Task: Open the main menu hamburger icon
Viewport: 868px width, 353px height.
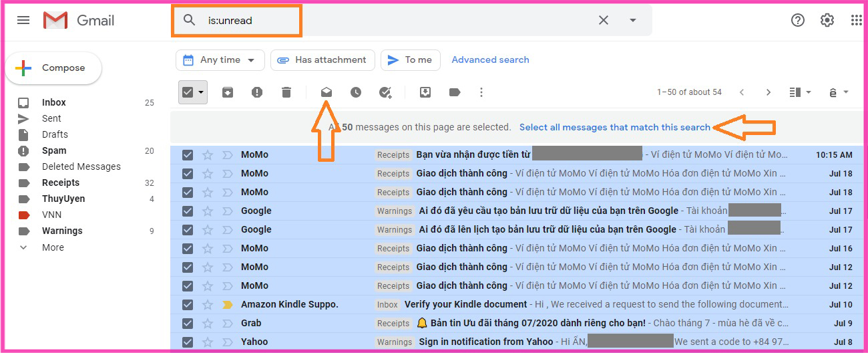Action: coord(23,20)
